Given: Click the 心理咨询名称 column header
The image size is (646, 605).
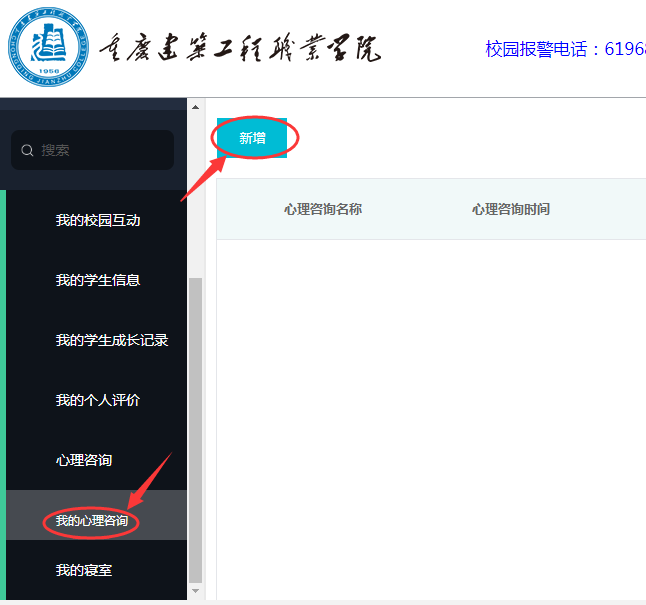Looking at the screenshot, I should [x=322, y=209].
